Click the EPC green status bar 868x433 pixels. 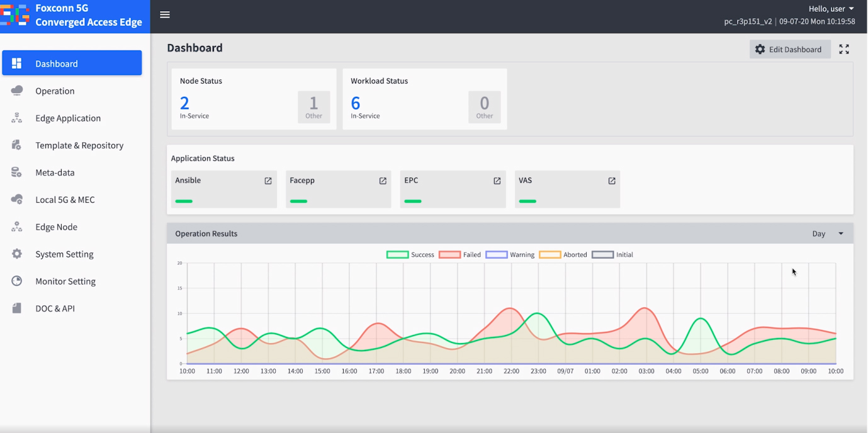click(x=413, y=201)
